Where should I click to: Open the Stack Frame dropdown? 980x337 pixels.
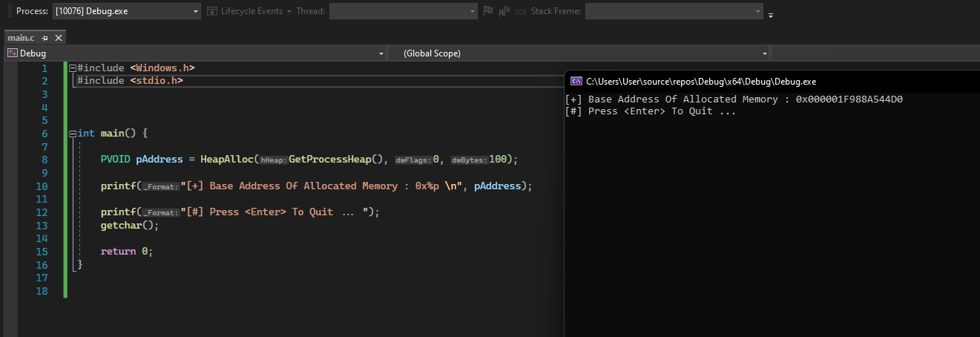674,11
